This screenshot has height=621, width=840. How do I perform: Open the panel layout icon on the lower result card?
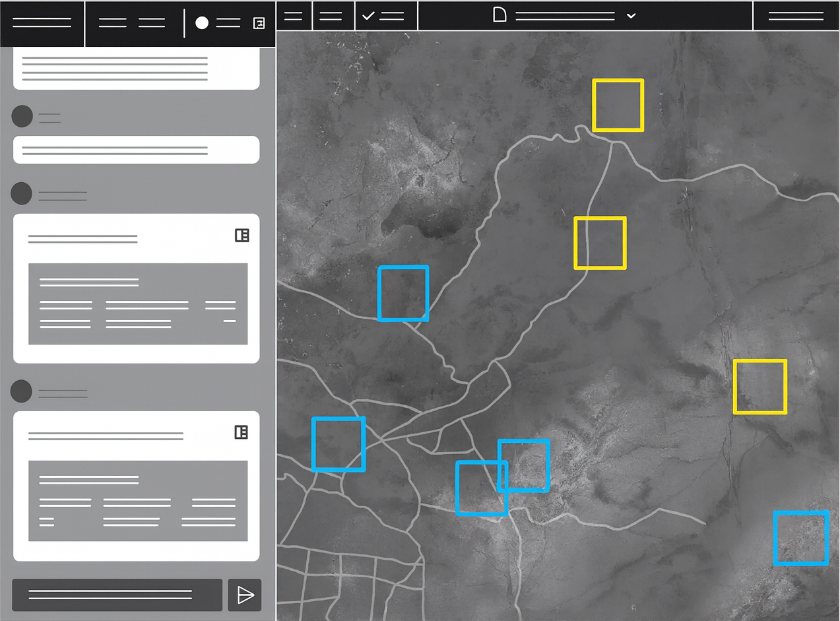point(242,432)
